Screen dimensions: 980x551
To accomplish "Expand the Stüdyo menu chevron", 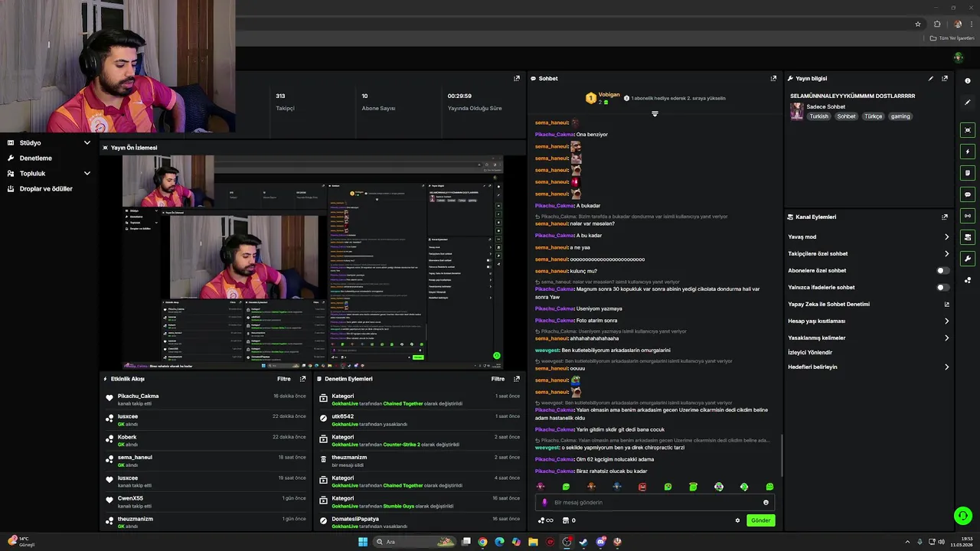I will [x=87, y=143].
